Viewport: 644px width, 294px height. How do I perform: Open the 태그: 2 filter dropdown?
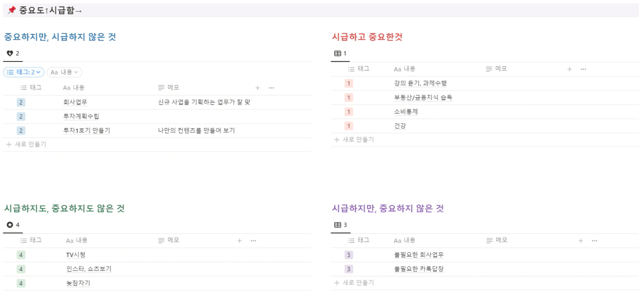point(24,72)
